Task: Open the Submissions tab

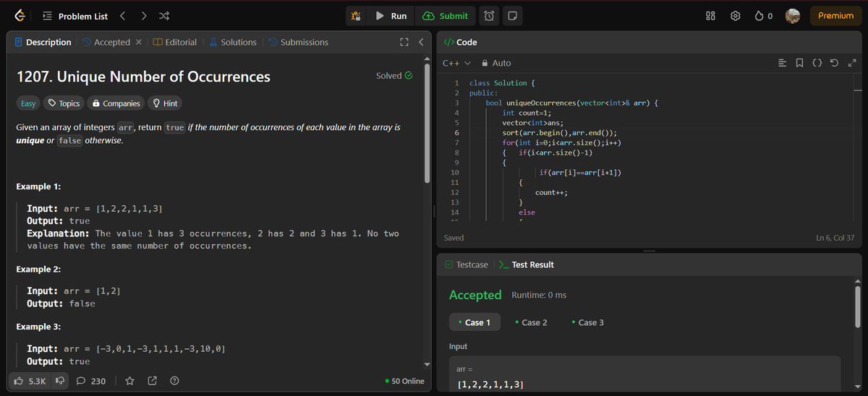Action: [x=298, y=43]
